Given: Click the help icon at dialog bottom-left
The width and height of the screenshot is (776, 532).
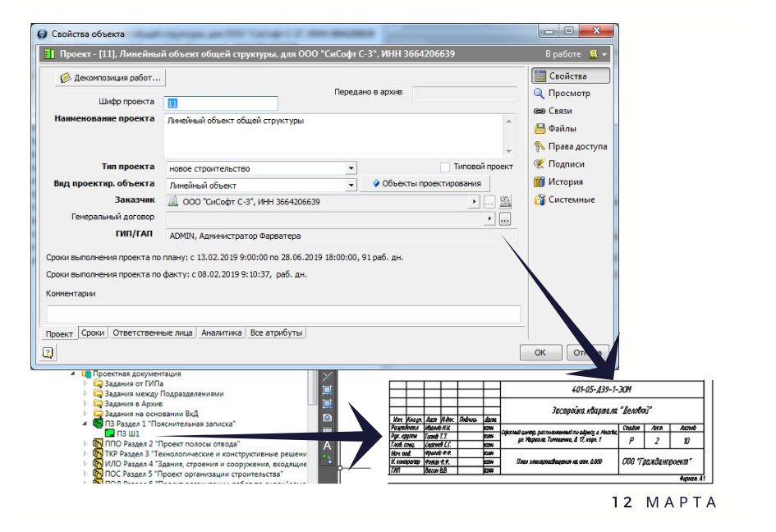Looking at the screenshot, I should pos(48,352).
